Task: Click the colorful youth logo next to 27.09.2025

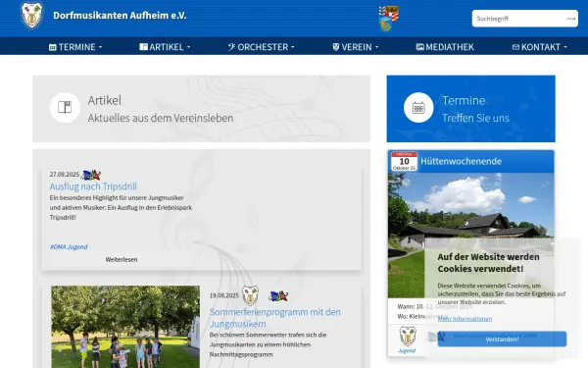Action: click(x=91, y=175)
